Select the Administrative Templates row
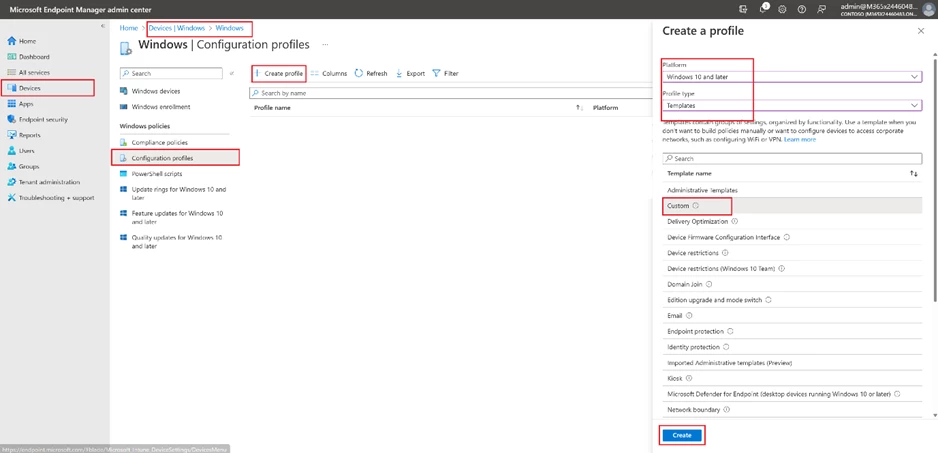938x453 pixels. tap(792, 190)
